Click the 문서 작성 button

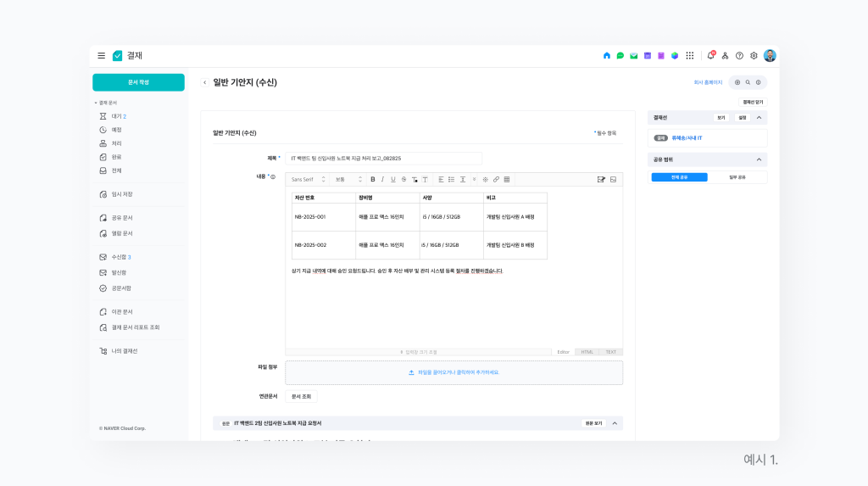point(138,82)
